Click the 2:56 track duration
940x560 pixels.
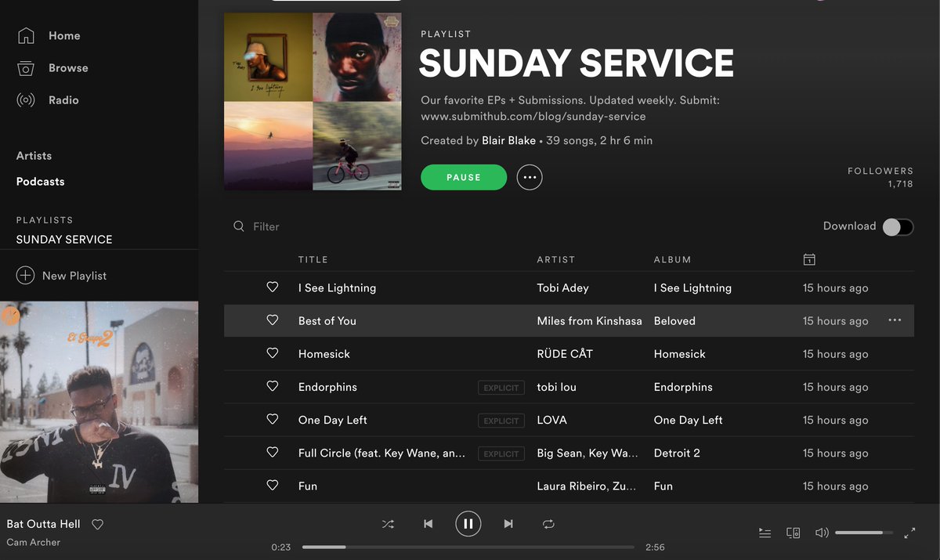[655, 547]
